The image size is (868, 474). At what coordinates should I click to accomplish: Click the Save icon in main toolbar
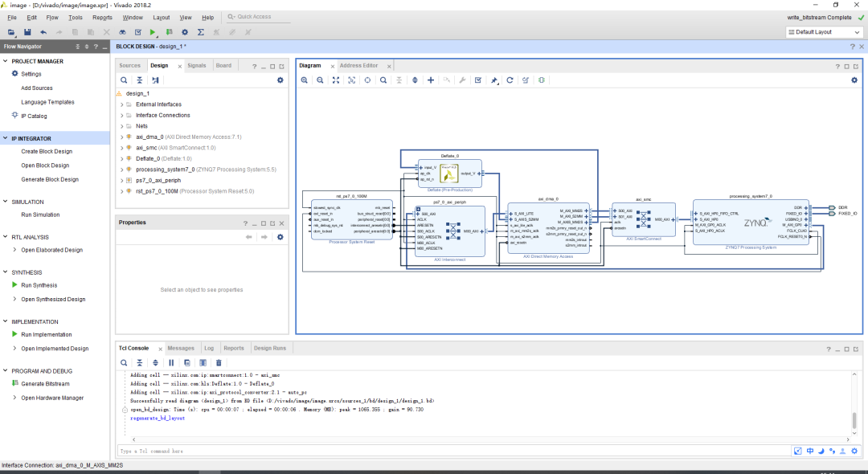point(27,32)
